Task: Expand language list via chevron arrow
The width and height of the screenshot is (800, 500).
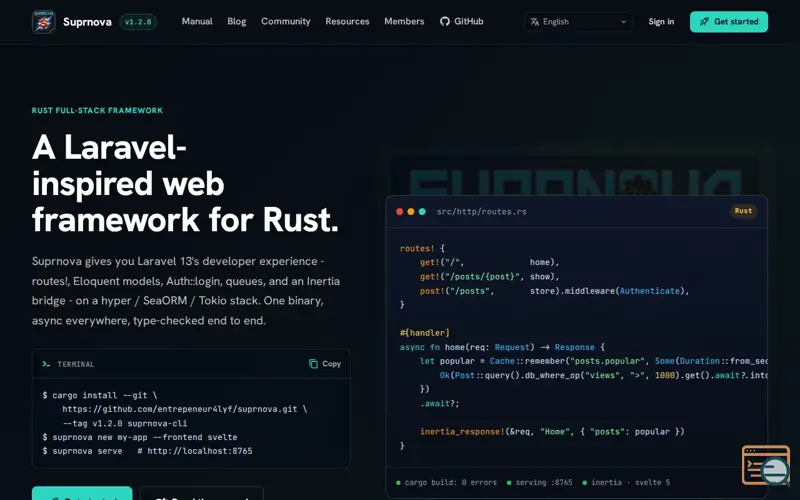Action: click(623, 22)
